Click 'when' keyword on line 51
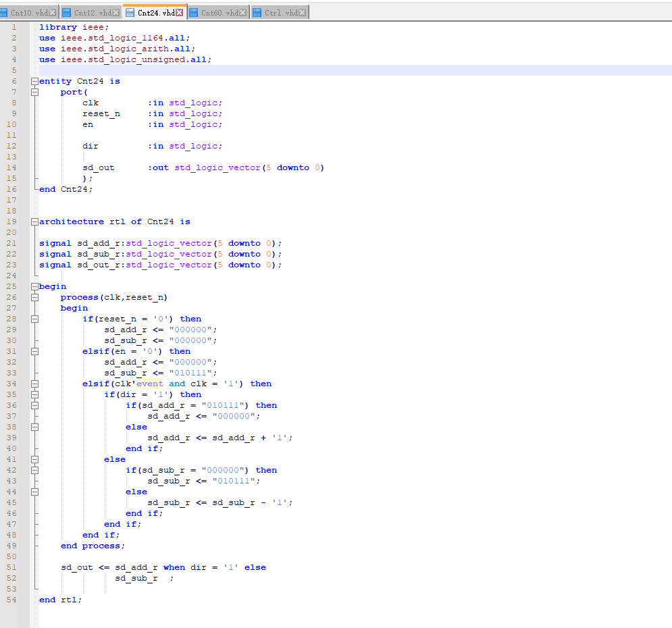The image size is (672, 628). pos(174,568)
